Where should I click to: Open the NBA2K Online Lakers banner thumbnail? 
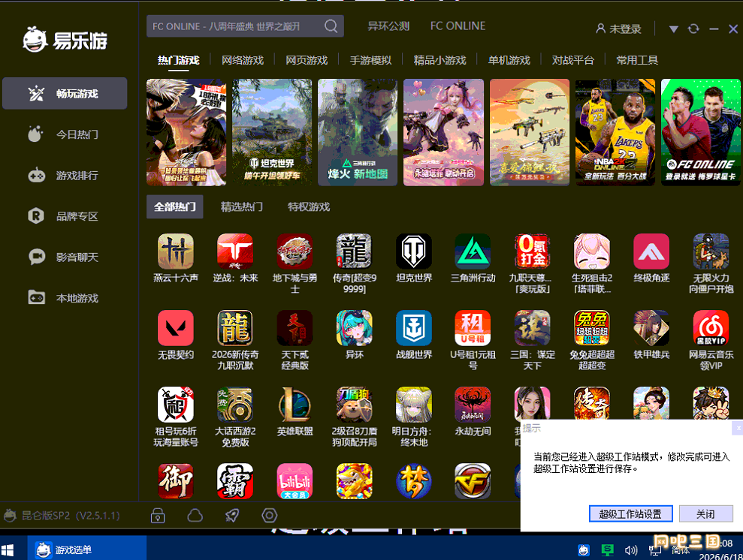click(x=615, y=132)
